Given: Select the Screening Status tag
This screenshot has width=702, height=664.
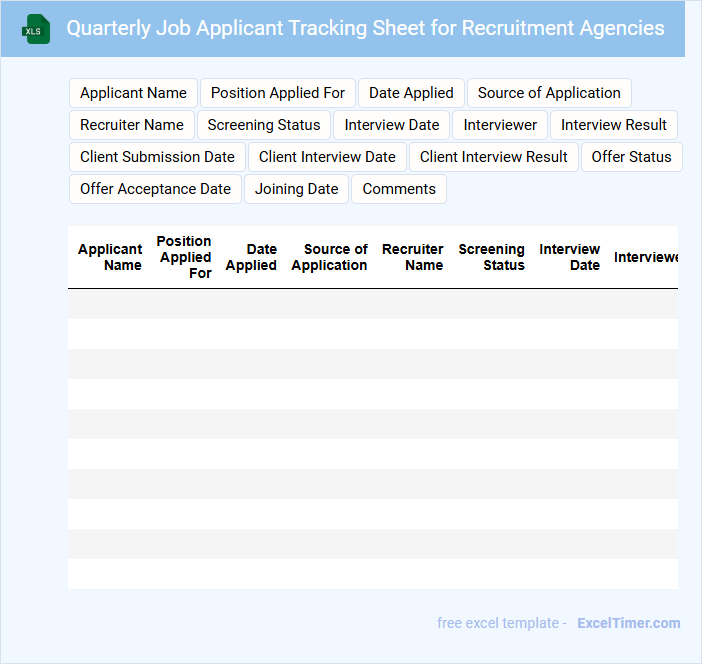Looking at the screenshot, I should coord(264,125).
